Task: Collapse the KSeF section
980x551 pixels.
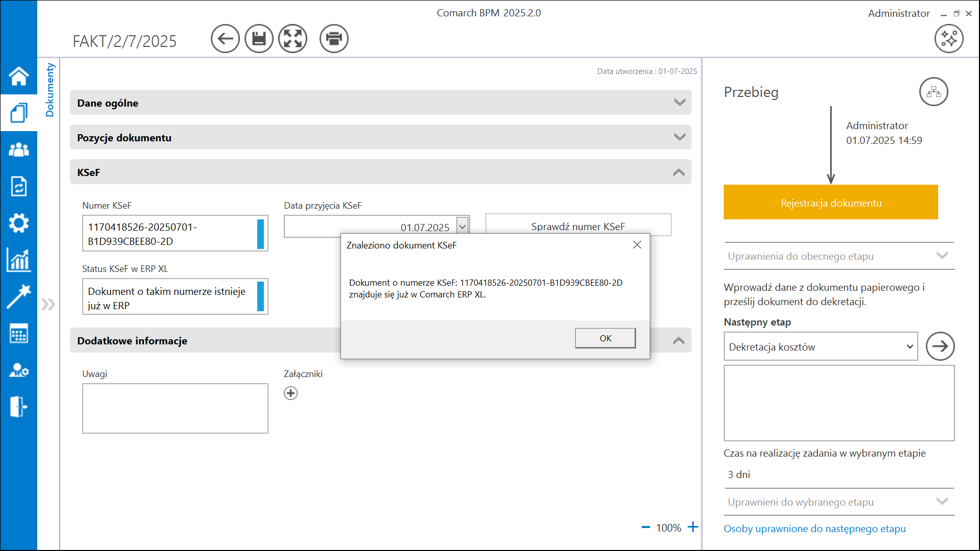Action: [x=381, y=172]
